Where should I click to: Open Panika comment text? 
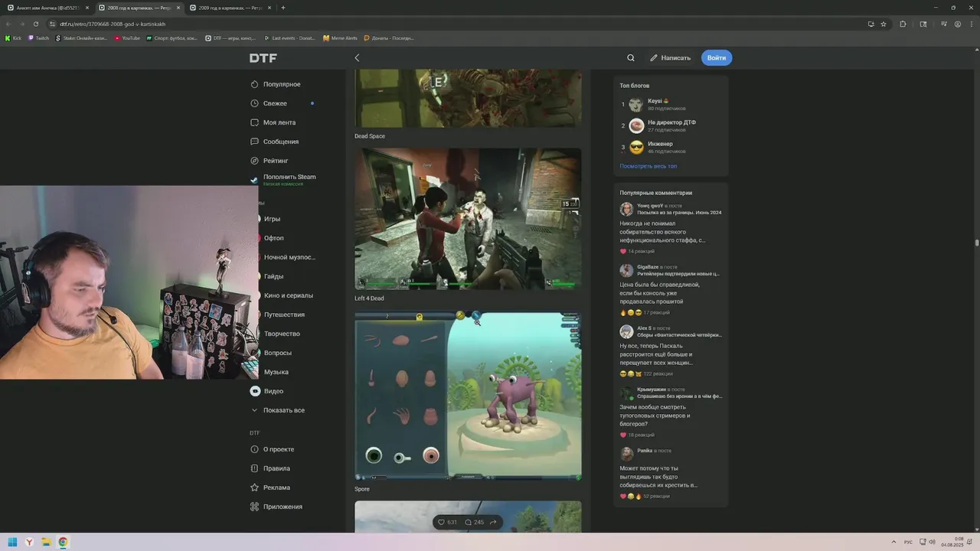[x=658, y=477]
